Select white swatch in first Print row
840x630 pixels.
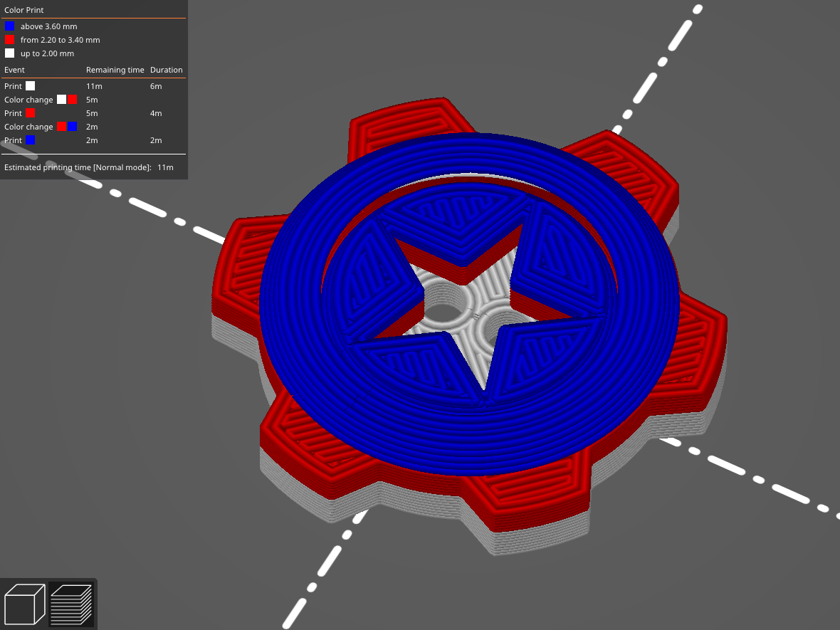pyautogui.click(x=31, y=85)
